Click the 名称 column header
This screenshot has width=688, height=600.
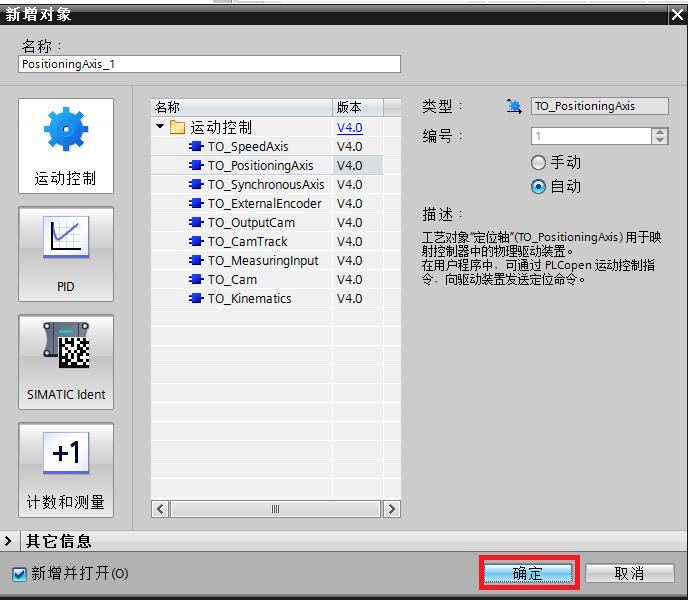(242, 107)
